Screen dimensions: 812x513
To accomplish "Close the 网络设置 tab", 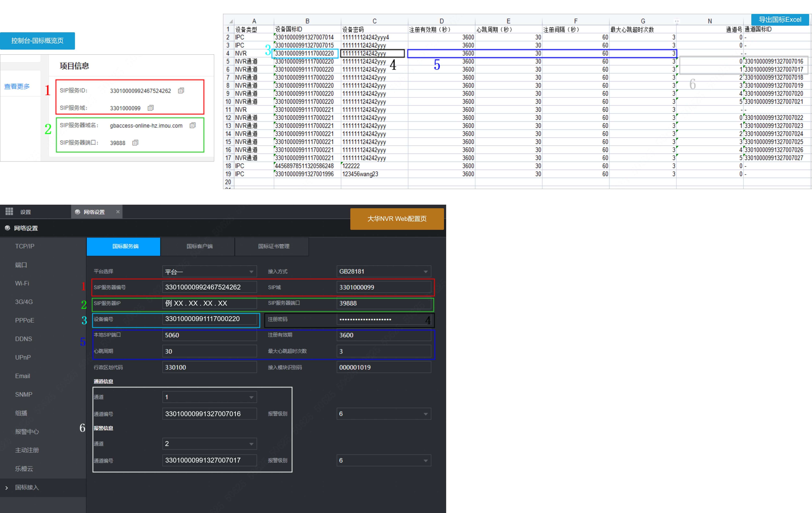I will 118,212.
